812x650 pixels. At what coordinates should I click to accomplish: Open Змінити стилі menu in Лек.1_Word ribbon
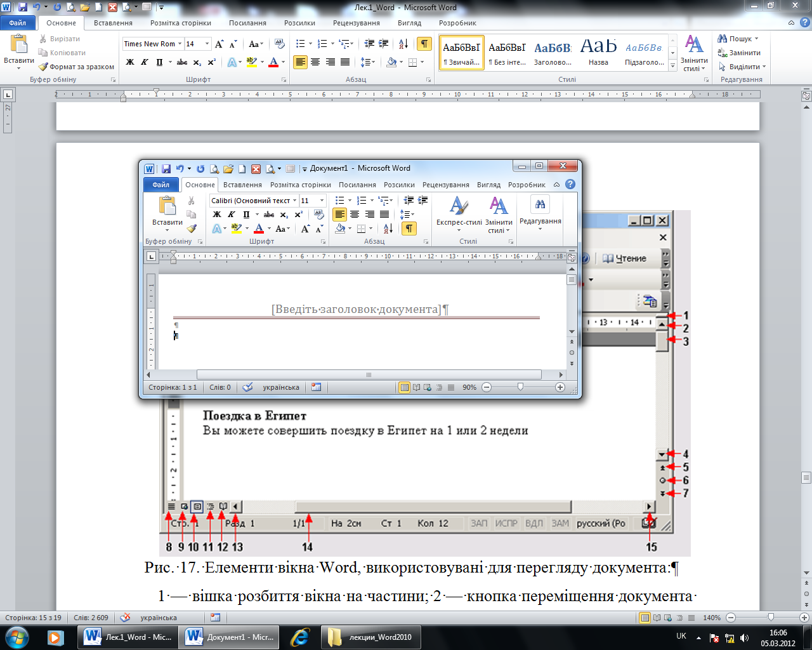coord(694,54)
